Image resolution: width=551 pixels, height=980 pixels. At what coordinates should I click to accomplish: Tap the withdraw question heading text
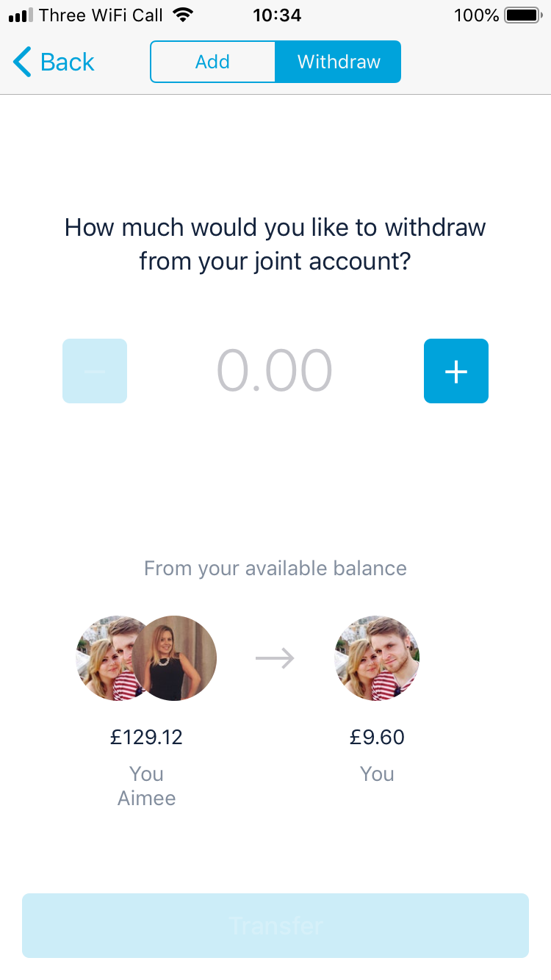tap(275, 244)
